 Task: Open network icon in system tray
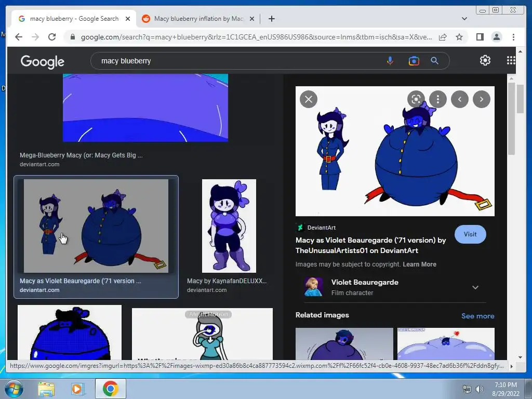(467, 389)
